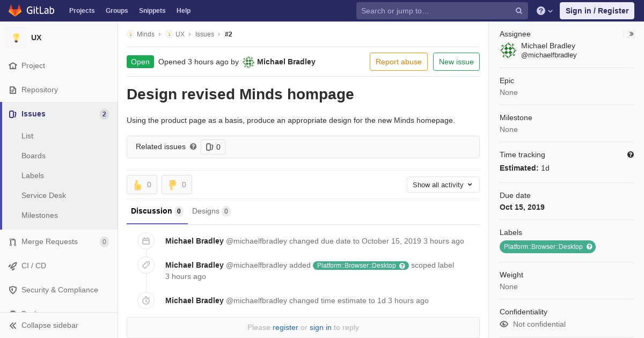Click the Not confidential eye icon
The image size is (644, 338).
tap(504, 324)
